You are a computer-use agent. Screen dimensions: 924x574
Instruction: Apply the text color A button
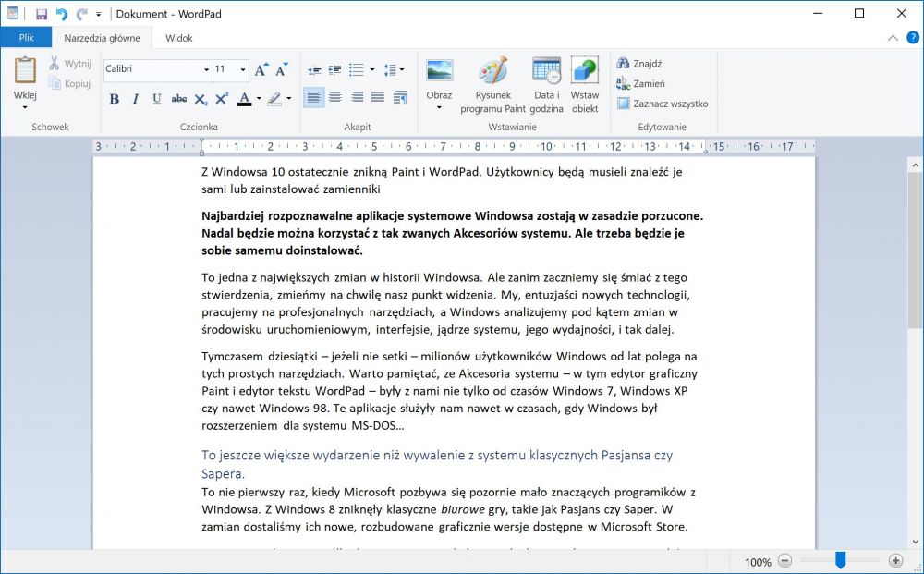point(245,98)
